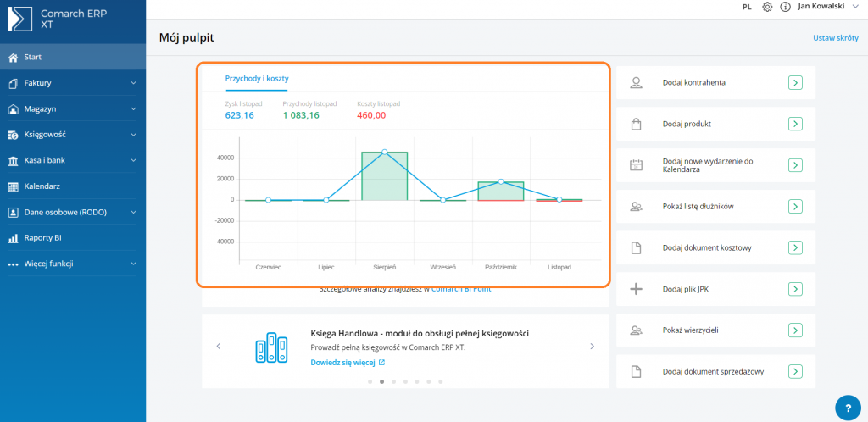Click the Sierpień bar in the chart

click(x=384, y=176)
